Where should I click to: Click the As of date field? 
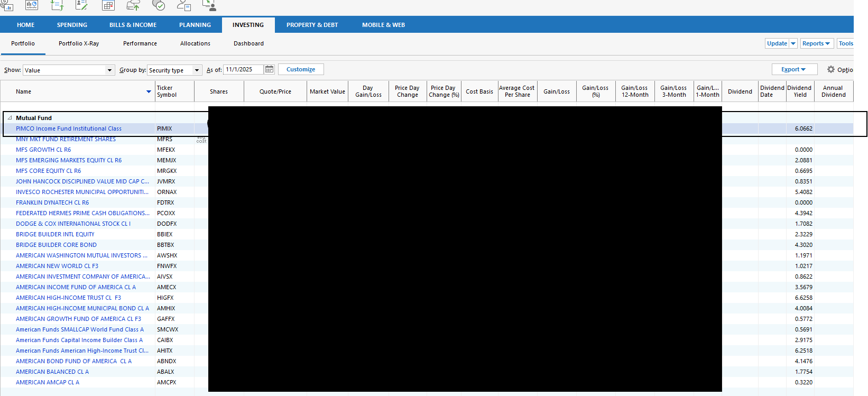pos(244,69)
